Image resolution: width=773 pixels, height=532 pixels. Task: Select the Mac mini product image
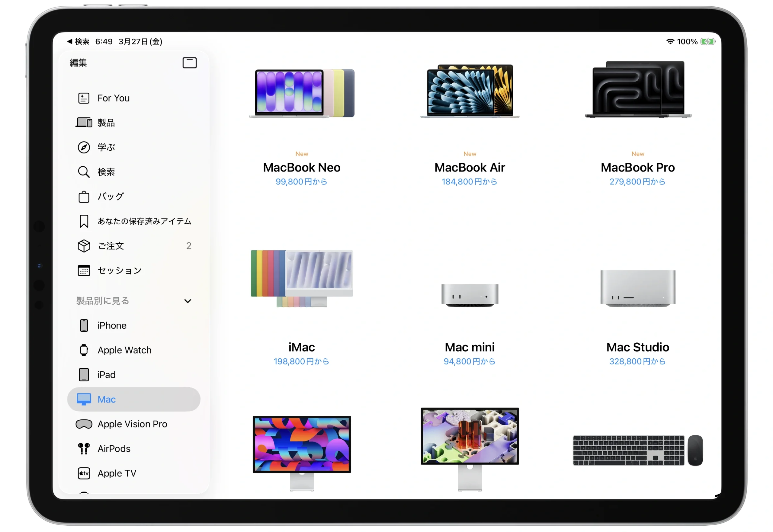coord(469,295)
